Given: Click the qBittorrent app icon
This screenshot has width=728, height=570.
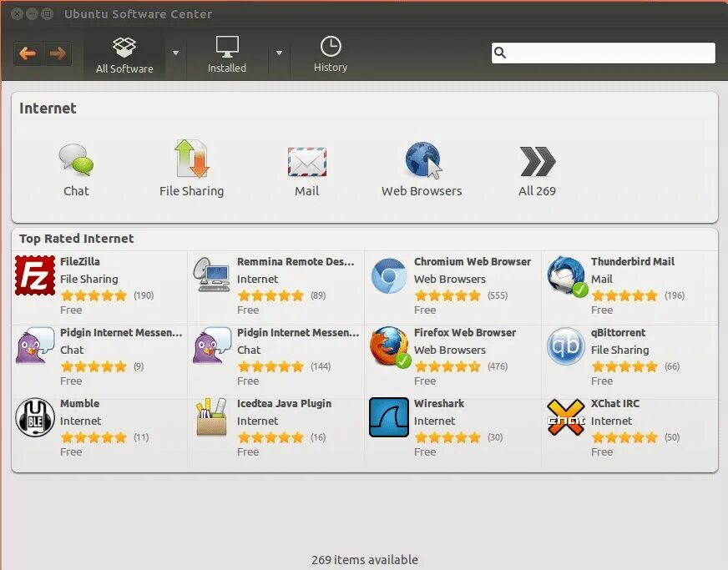Looking at the screenshot, I should click(565, 346).
